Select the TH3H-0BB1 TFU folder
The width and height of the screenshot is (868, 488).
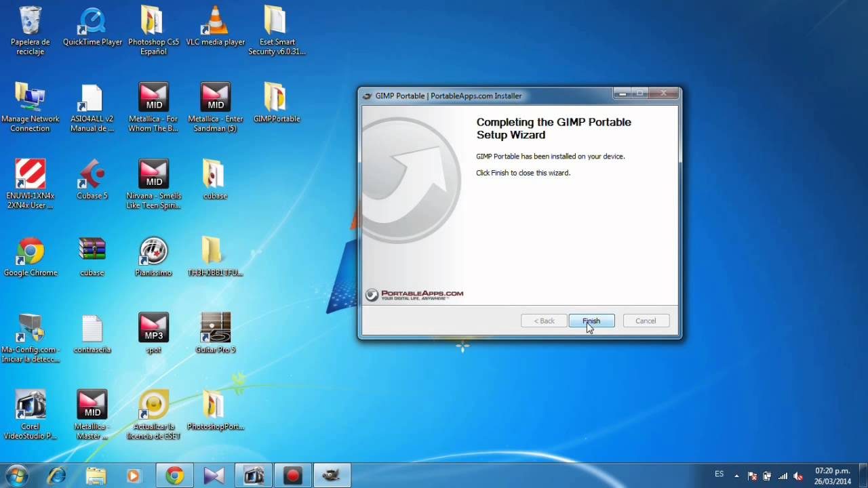click(216, 258)
